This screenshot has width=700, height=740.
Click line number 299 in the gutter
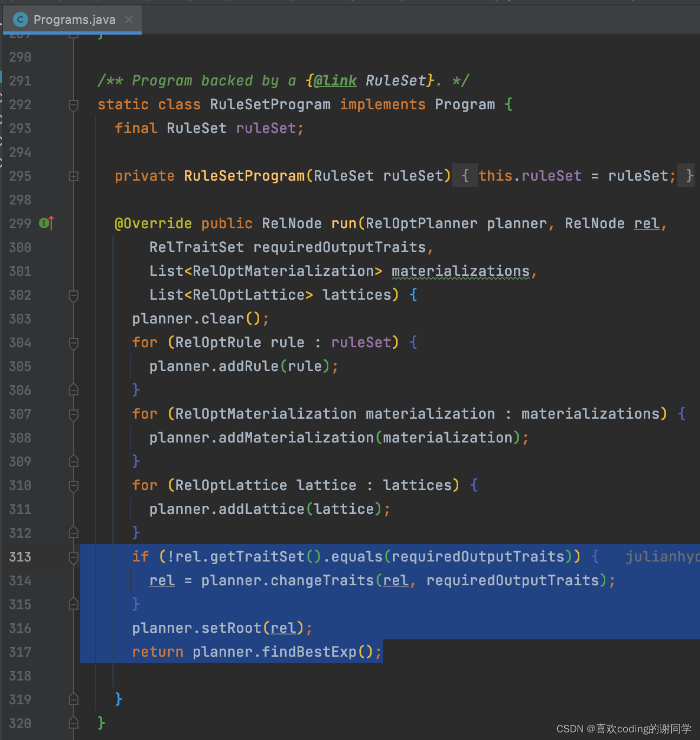pyautogui.click(x=20, y=223)
